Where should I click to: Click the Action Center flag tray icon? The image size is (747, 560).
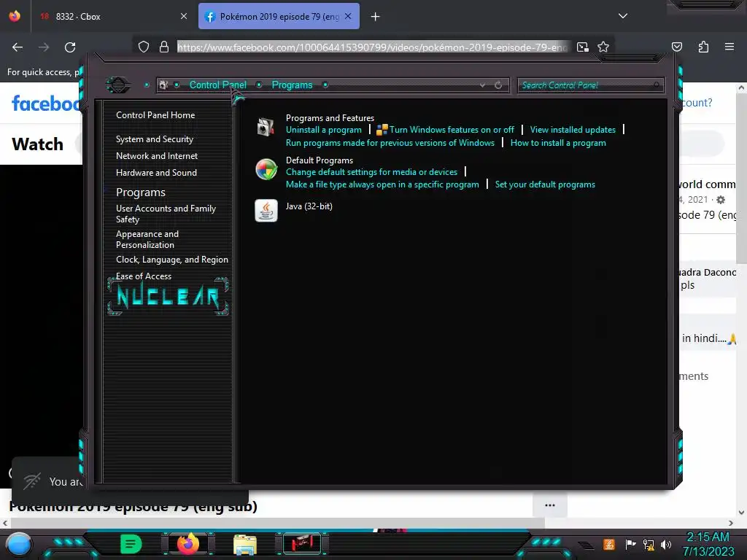(x=630, y=544)
